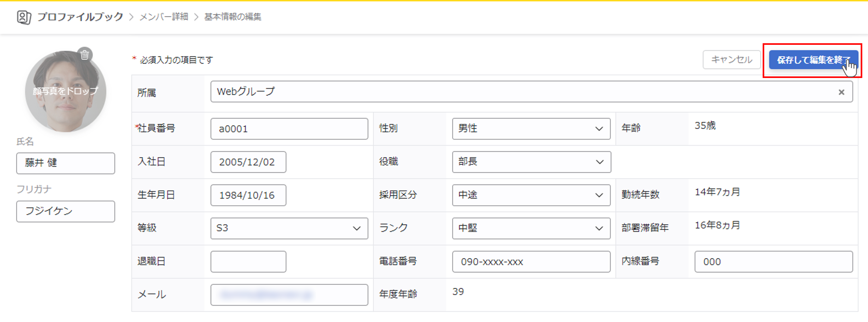
Task: Open the 採用区分 recruitment type dropdown
Action: tap(531, 195)
